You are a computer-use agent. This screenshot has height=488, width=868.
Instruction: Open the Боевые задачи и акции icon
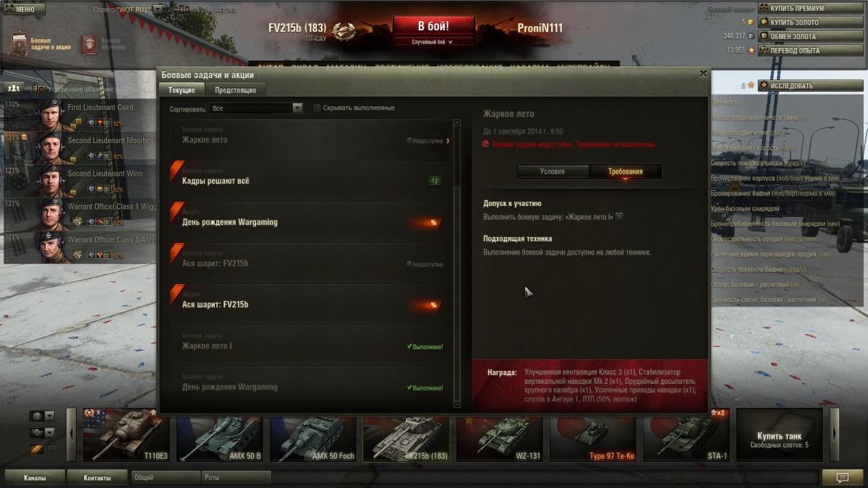tap(21, 43)
